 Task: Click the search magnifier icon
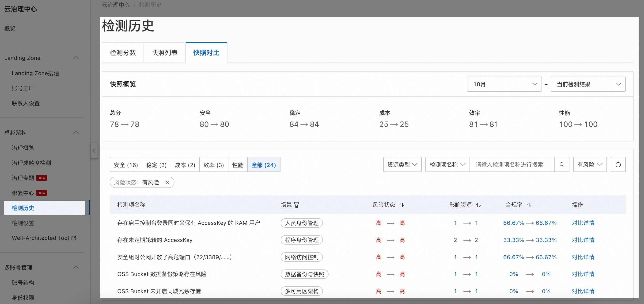click(x=561, y=164)
